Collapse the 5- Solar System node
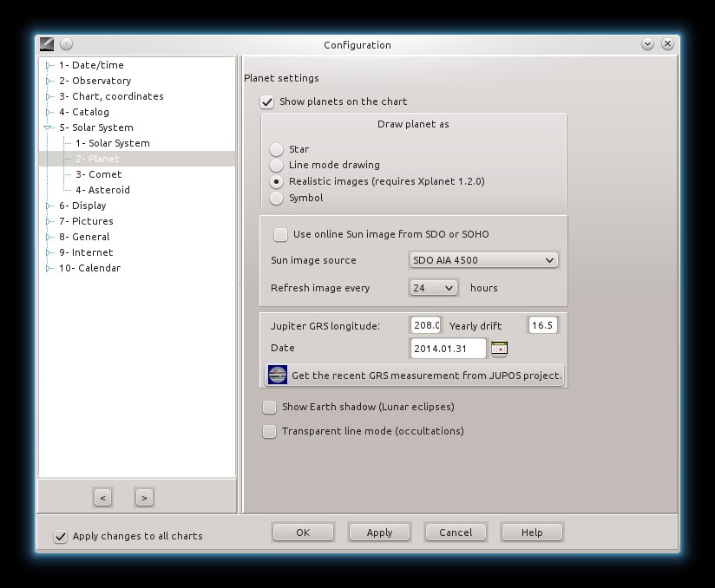Viewport: 715px width, 588px height. pos(48,127)
